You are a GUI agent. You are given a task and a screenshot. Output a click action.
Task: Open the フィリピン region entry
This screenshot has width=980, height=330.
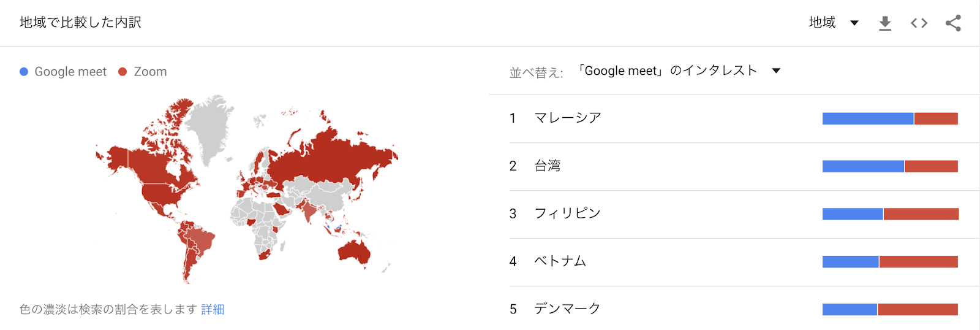coord(744,214)
